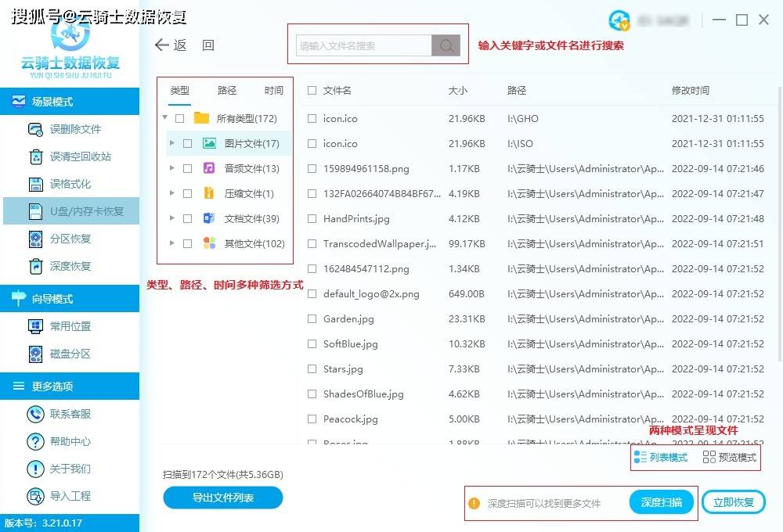Expand the 图片文件 tree node

(171, 143)
